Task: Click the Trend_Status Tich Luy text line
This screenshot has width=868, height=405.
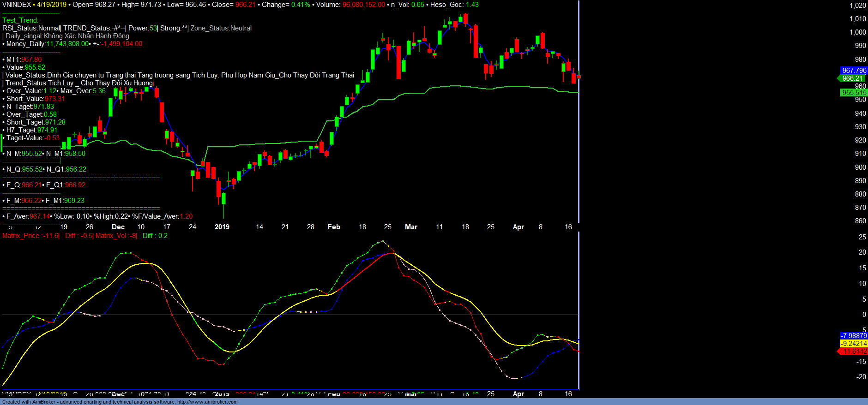Action: click(78, 83)
